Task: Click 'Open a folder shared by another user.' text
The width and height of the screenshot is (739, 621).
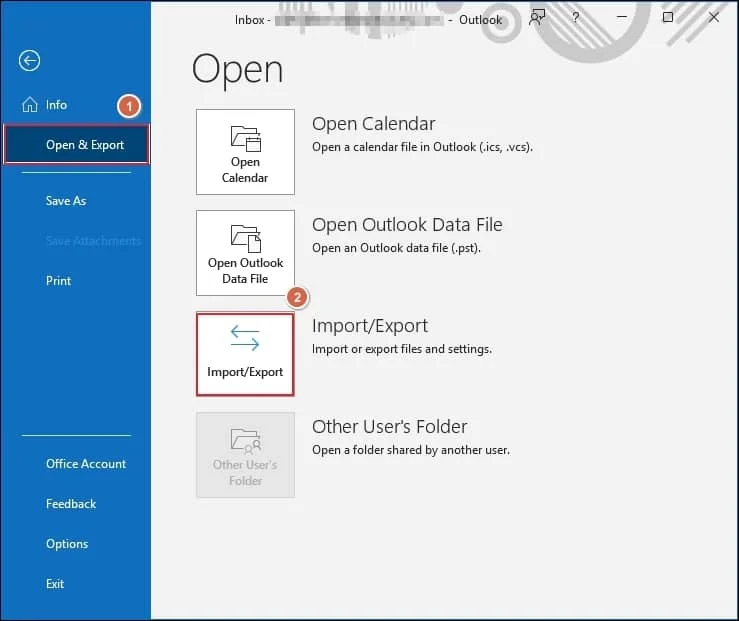Action: coord(411,450)
